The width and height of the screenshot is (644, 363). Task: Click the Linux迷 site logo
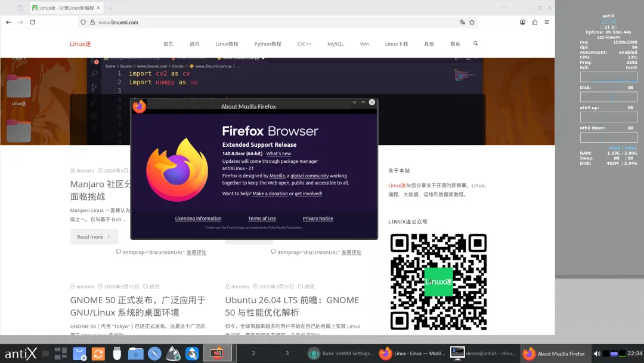80,44
